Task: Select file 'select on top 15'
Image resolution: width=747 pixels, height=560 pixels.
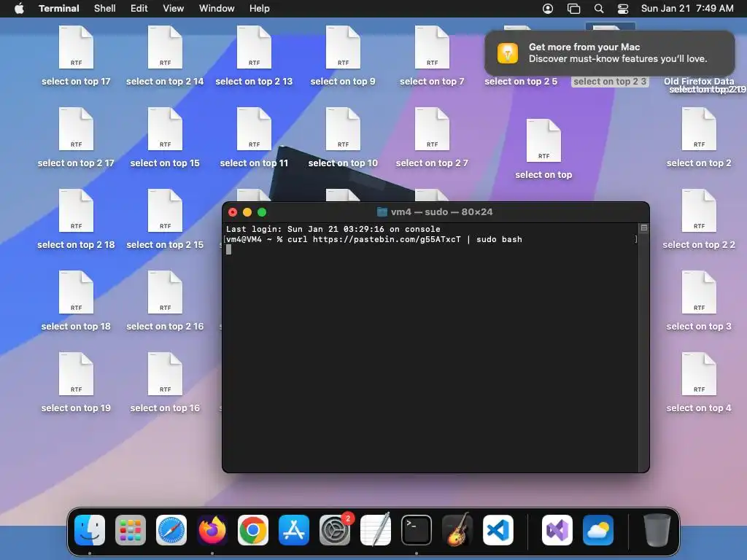Action: click(x=165, y=138)
